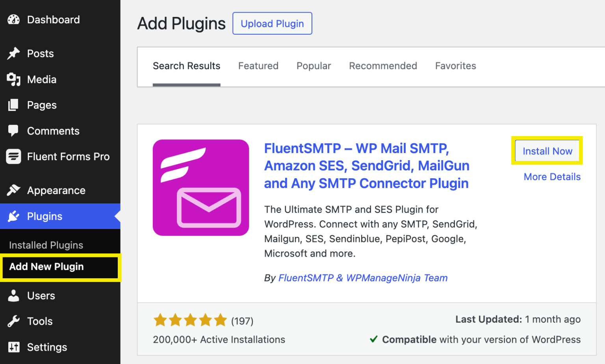This screenshot has width=605, height=364.
Task: Click the FluentSMTP plugin logo
Action: (x=201, y=188)
